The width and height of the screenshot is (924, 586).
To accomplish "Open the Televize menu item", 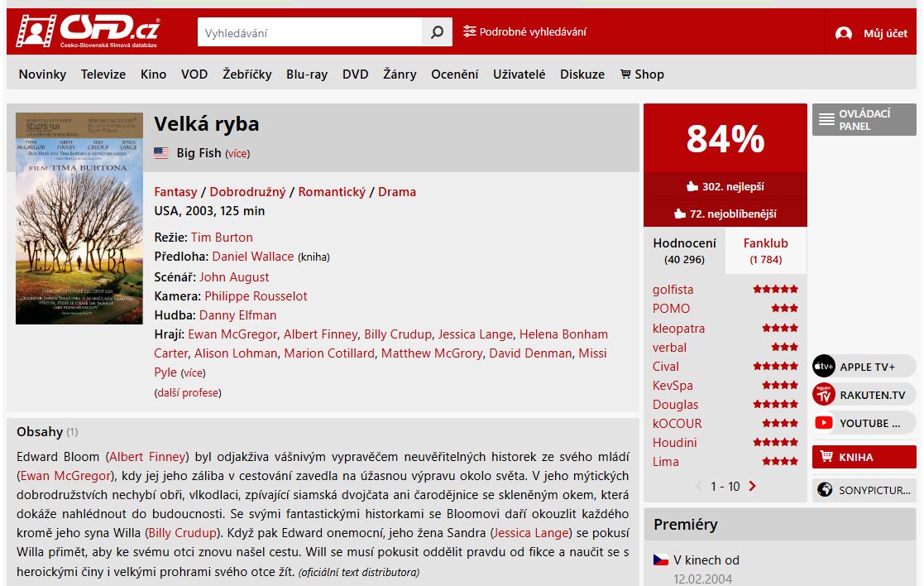I will (x=103, y=74).
